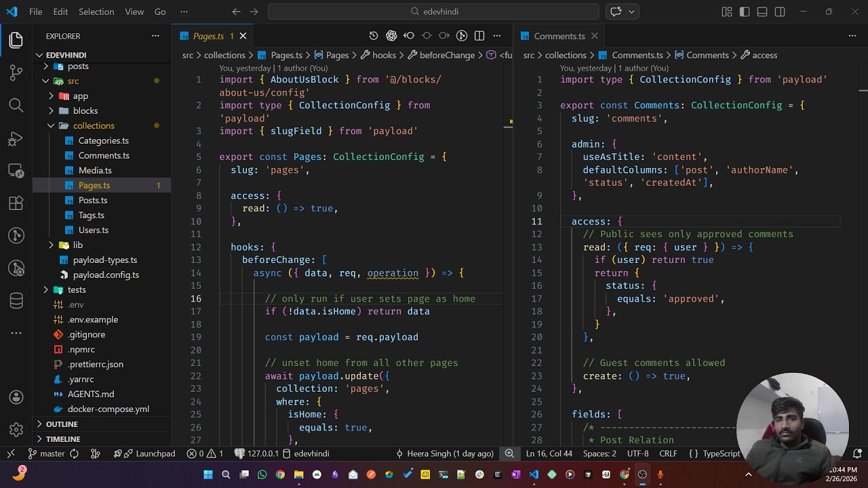Click the master branch in status bar
Image resolution: width=868 pixels, height=488 pixels.
46,453
